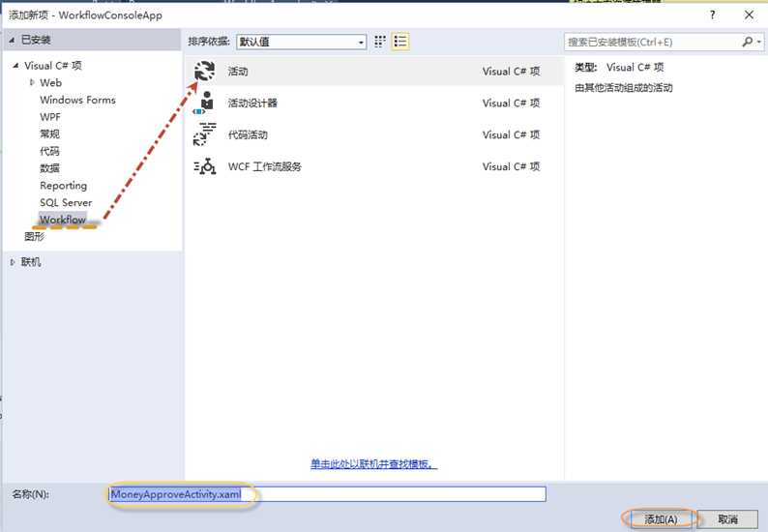Select 常规 category
Image resolution: width=768 pixels, height=532 pixels.
point(49,134)
